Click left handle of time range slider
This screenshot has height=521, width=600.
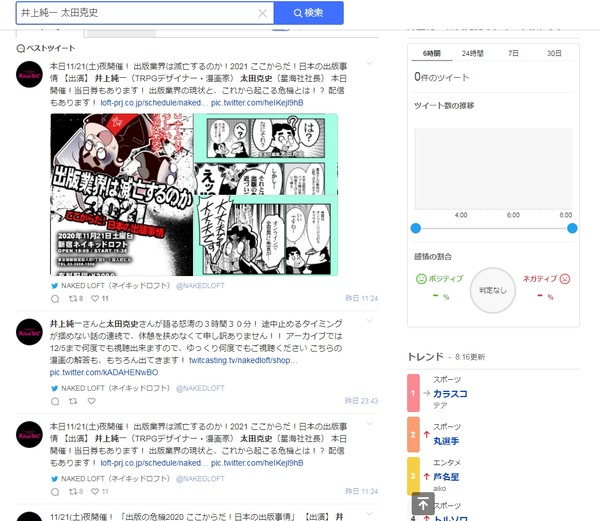coord(416,228)
